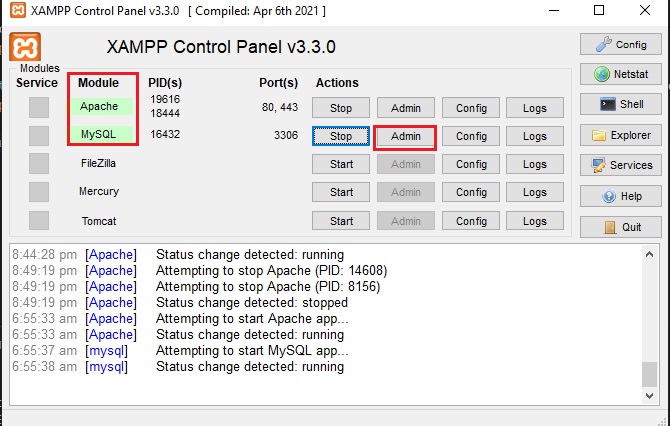This screenshot has width=670, height=426.
Task: Quit XAMPP with the door icon
Action: click(620, 227)
